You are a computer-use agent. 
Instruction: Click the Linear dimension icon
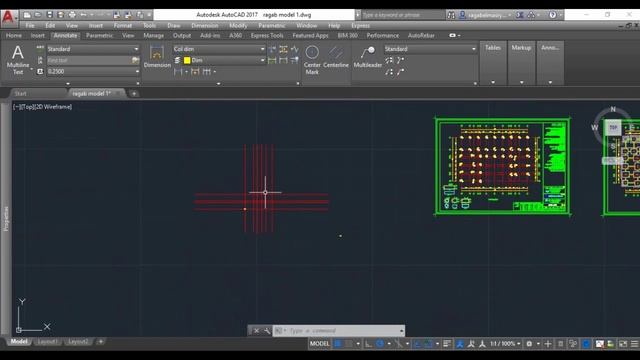(x=178, y=72)
